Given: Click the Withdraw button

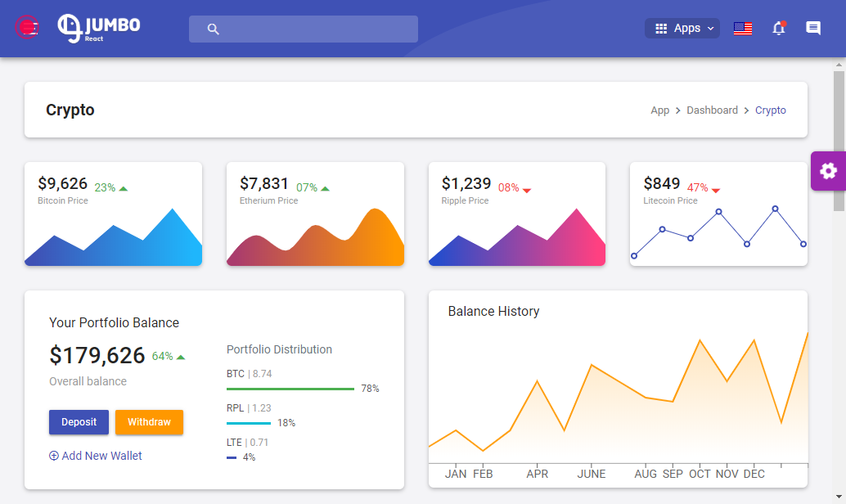Looking at the screenshot, I should click(149, 422).
